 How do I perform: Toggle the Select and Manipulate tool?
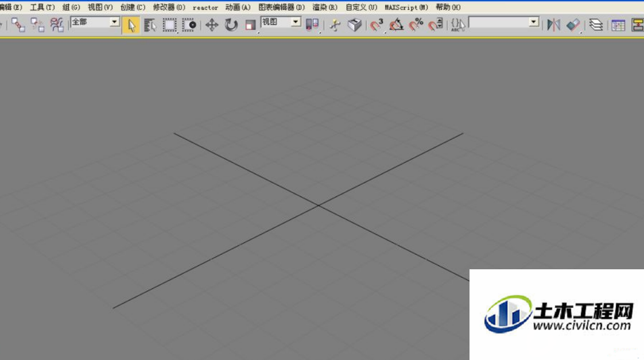[x=335, y=25]
